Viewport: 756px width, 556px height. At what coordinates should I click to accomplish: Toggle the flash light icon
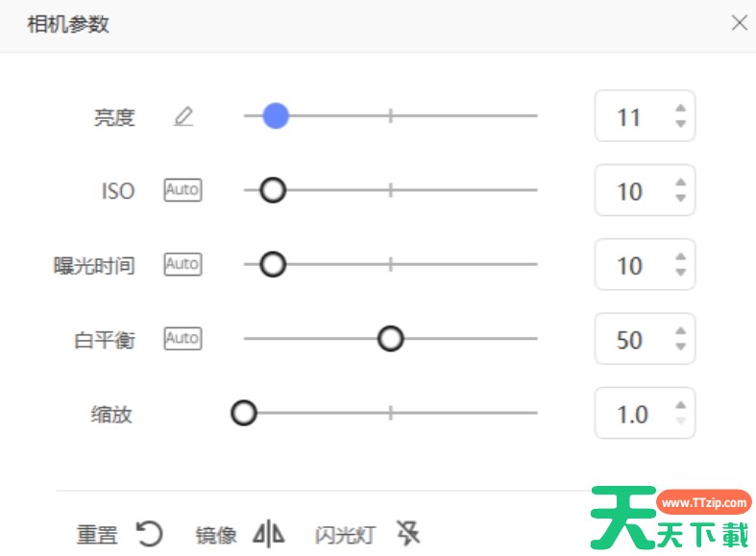pyautogui.click(x=409, y=534)
